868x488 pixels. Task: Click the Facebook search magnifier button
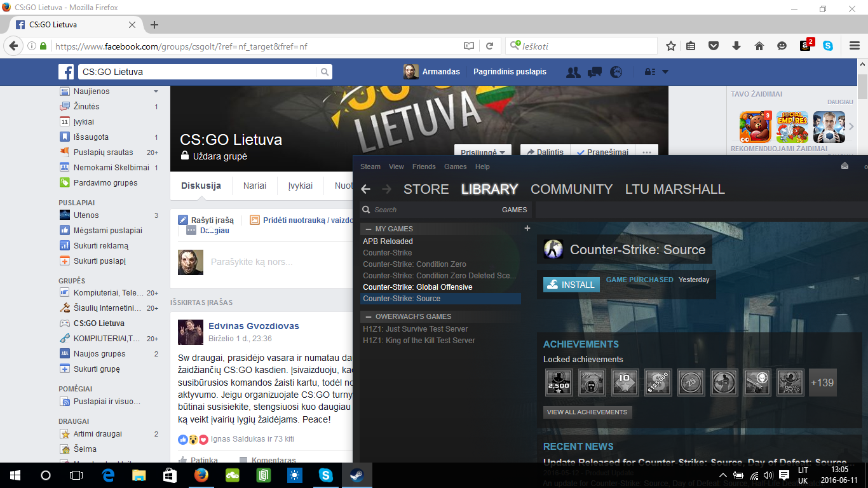click(x=325, y=72)
